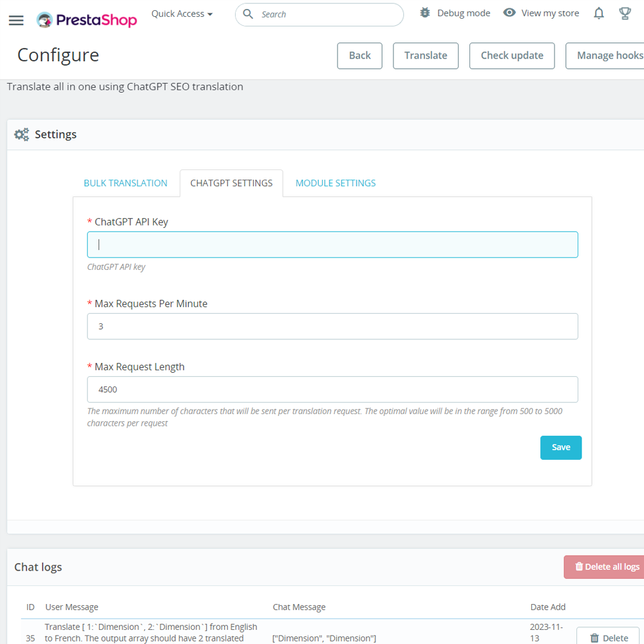Click the search magnifier icon
The width and height of the screenshot is (644, 644).
248,14
